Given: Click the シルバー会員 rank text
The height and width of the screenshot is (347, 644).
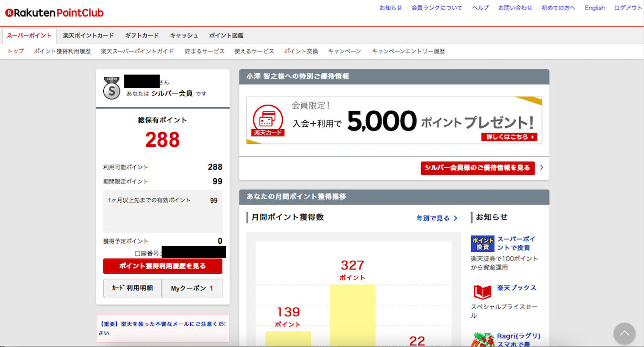Looking at the screenshot, I should click(x=172, y=94).
